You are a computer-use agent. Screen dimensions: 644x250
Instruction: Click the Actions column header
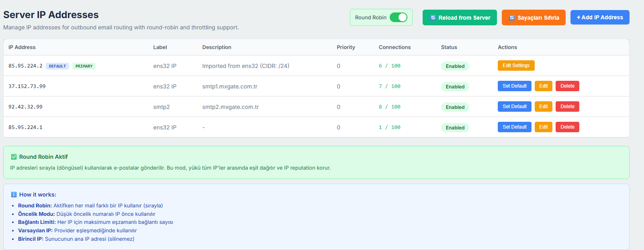[507, 47]
